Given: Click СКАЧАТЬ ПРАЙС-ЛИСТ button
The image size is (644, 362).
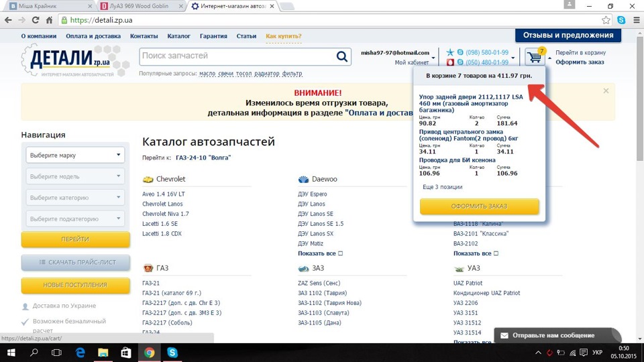Looking at the screenshot, I should point(75,262).
